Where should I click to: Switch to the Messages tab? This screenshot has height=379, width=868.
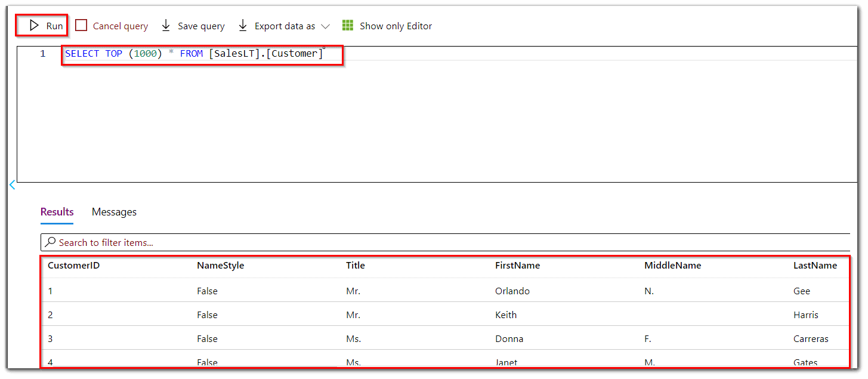114,212
